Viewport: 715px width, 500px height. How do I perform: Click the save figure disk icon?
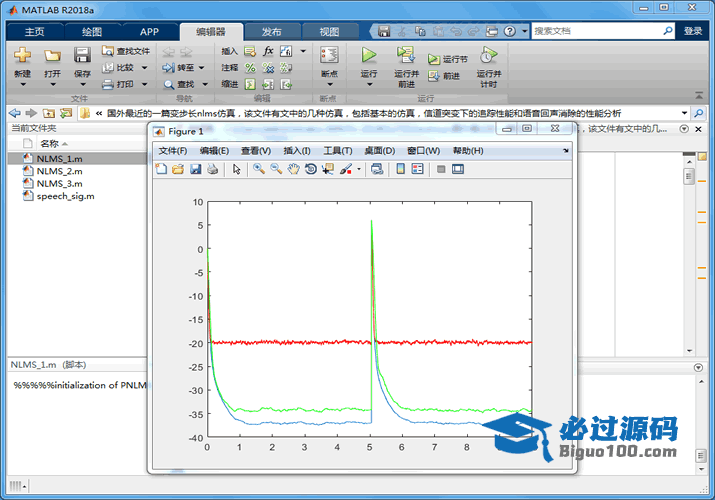tap(195, 169)
